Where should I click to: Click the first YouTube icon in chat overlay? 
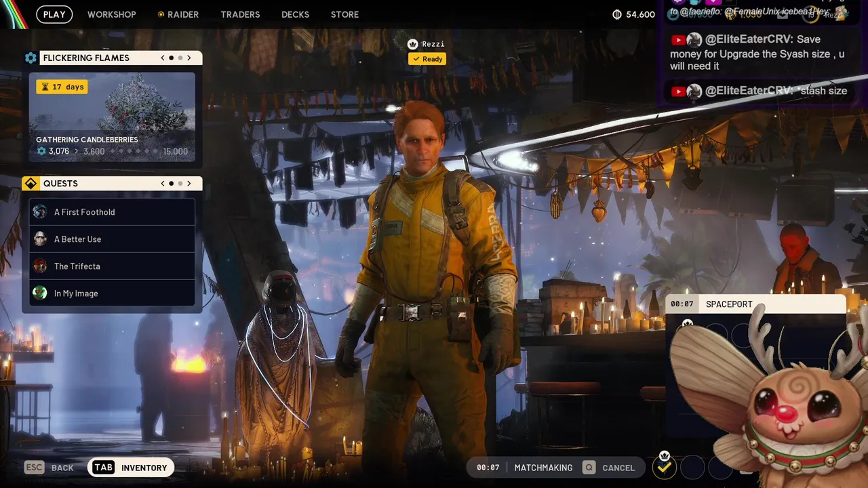[677, 40]
